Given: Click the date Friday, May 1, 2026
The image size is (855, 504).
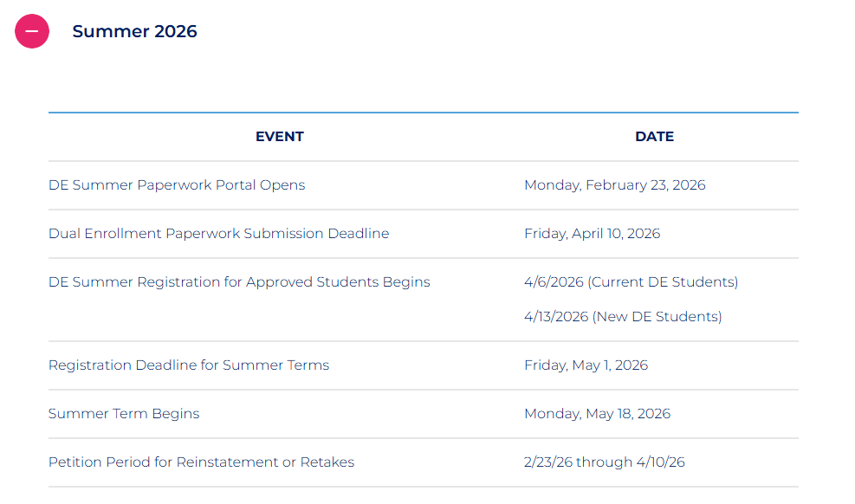Looking at the screenshot, I should pyautogui.click(x=586, y=365).
